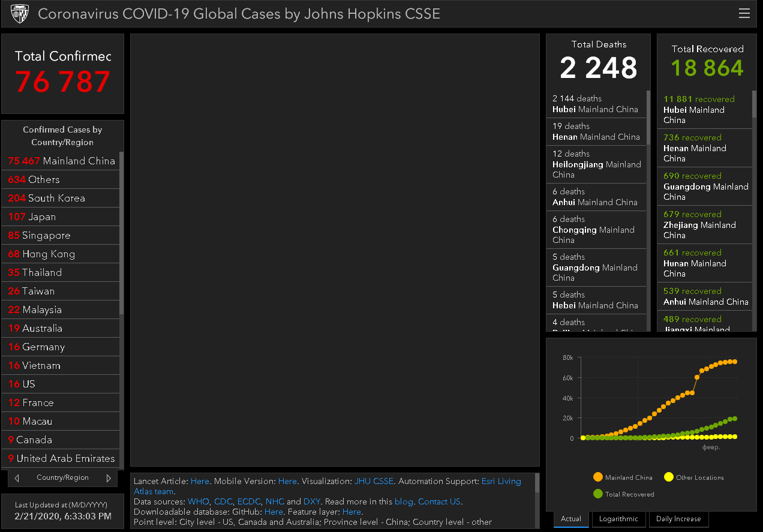Open the Feature layer "Here" link
The height and width of the screenshot is (532, 763).
352,512
